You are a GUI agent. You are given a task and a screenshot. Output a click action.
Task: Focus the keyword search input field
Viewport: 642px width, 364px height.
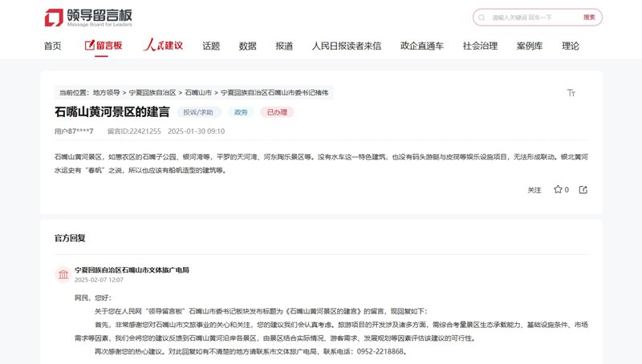click(x=531, y=17)
